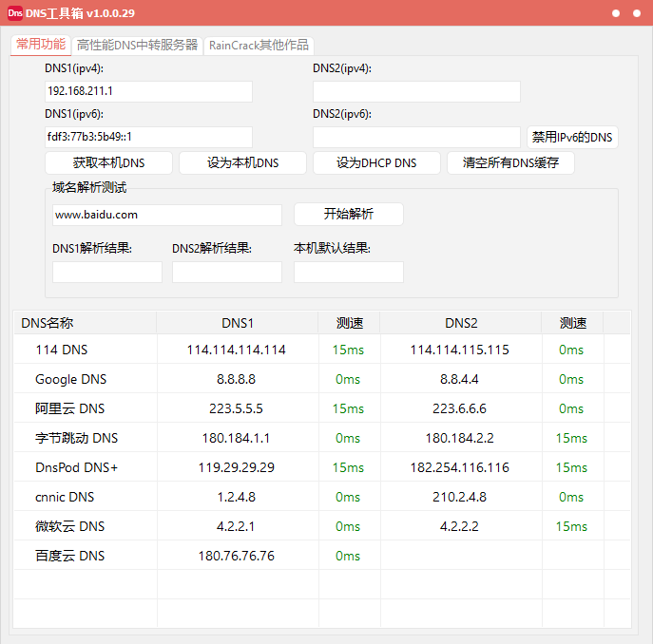Switch to the 常用功能 tab
This screenshot has width=653, height=644.
click(x=41, y=44)
